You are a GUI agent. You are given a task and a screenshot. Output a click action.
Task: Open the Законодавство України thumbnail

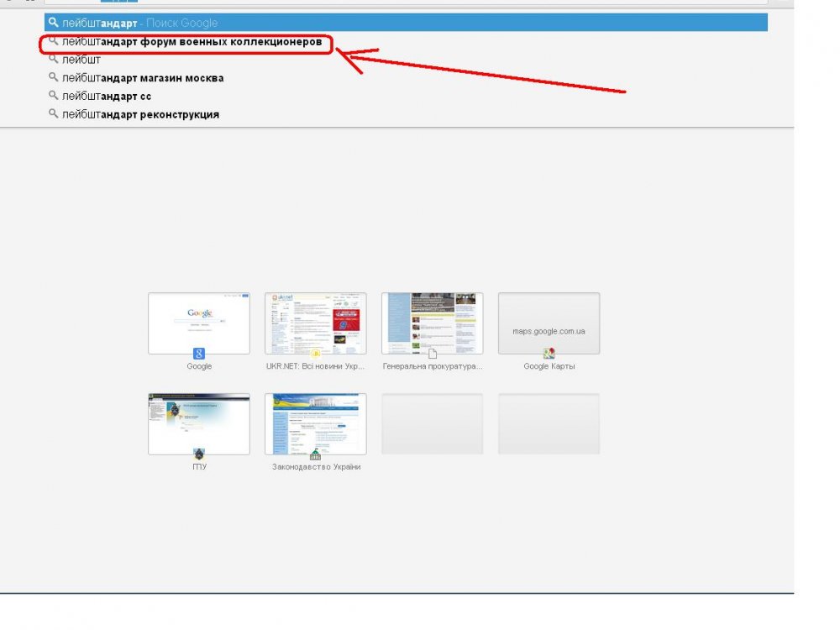click(x=316, y=423)
